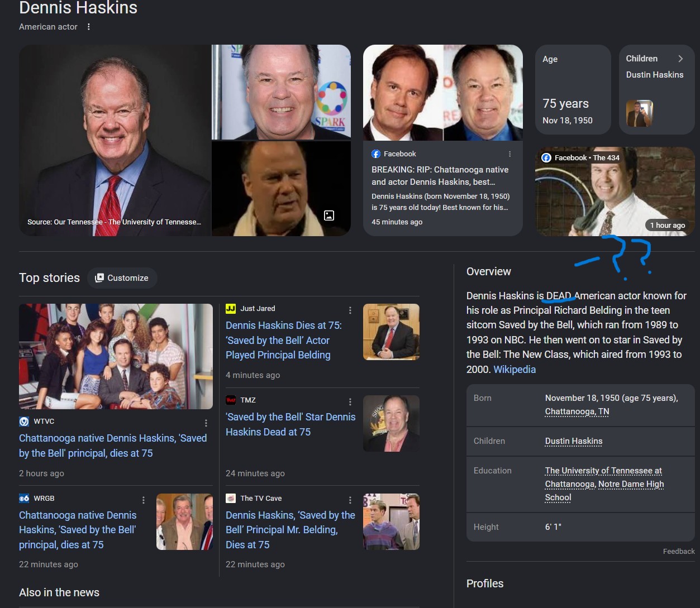The height and width of the screenshot is (608, 700).
Task: Click the Customize button for Top stories
Action: coord(122,278)
